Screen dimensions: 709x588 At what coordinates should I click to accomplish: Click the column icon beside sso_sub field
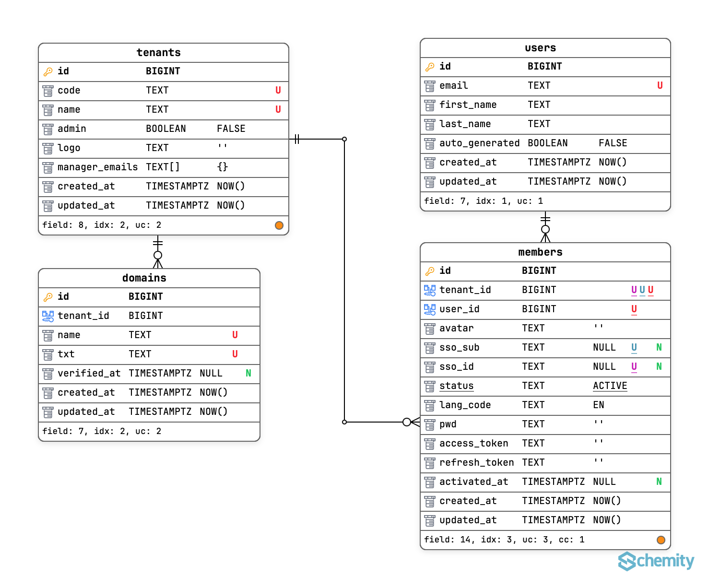430,348
